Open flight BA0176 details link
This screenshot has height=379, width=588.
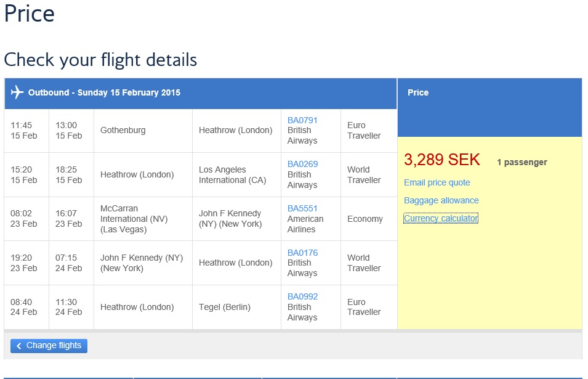click(302, 253)
